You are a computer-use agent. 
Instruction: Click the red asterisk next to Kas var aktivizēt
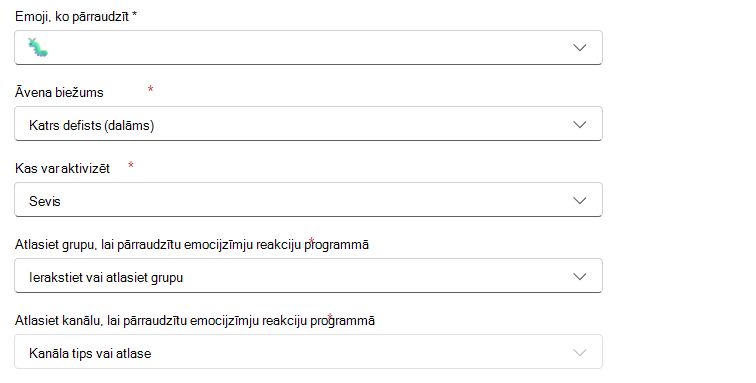tap(131, 165)
